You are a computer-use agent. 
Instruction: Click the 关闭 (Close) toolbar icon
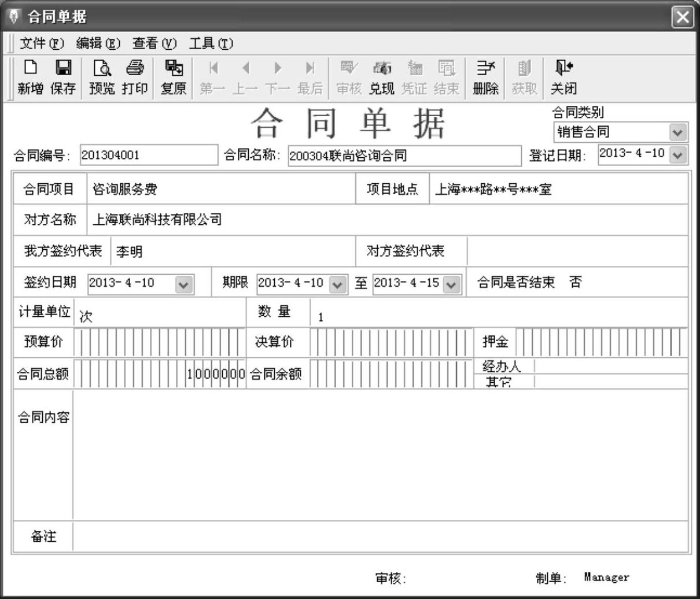(x=563, y=77)
